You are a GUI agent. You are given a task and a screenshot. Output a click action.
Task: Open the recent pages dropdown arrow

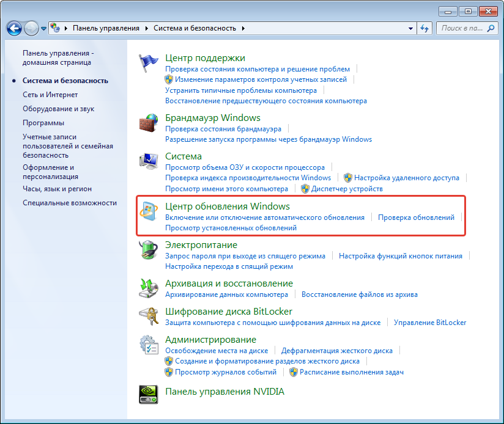point(44,29)
